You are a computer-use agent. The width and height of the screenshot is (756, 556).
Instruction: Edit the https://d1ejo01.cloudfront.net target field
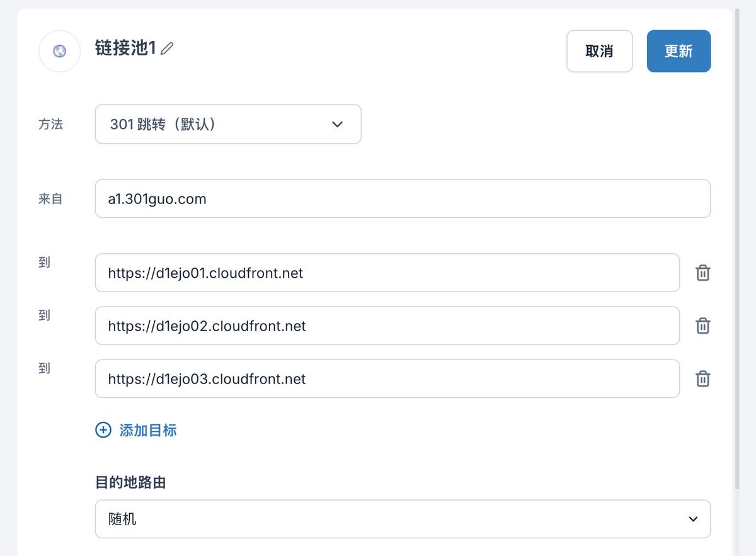pos(387,273)
